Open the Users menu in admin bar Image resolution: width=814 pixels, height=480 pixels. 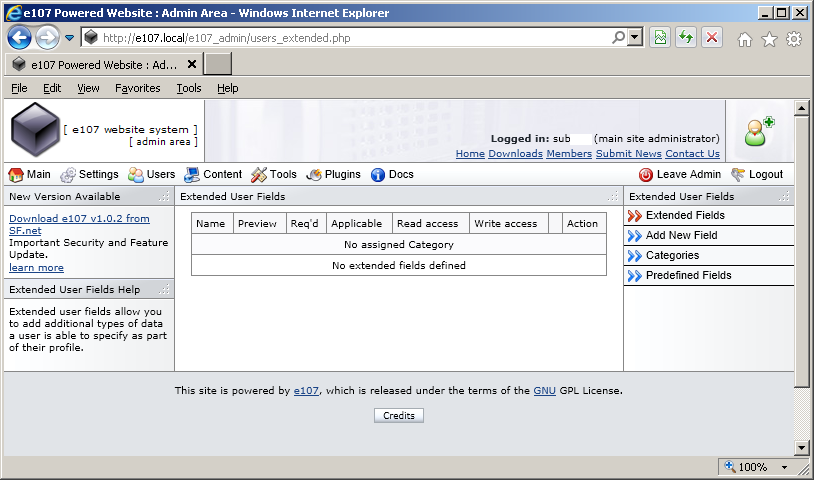(151, 174)
